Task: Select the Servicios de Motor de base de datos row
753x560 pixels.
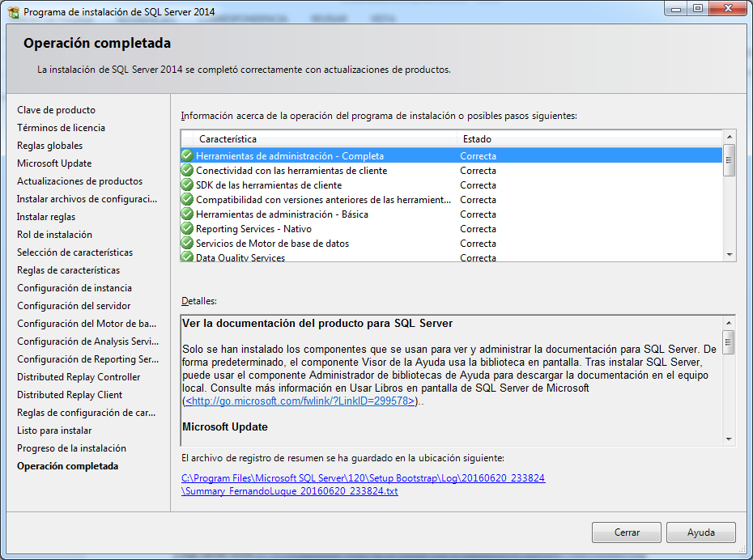Action: coord(452,243)
